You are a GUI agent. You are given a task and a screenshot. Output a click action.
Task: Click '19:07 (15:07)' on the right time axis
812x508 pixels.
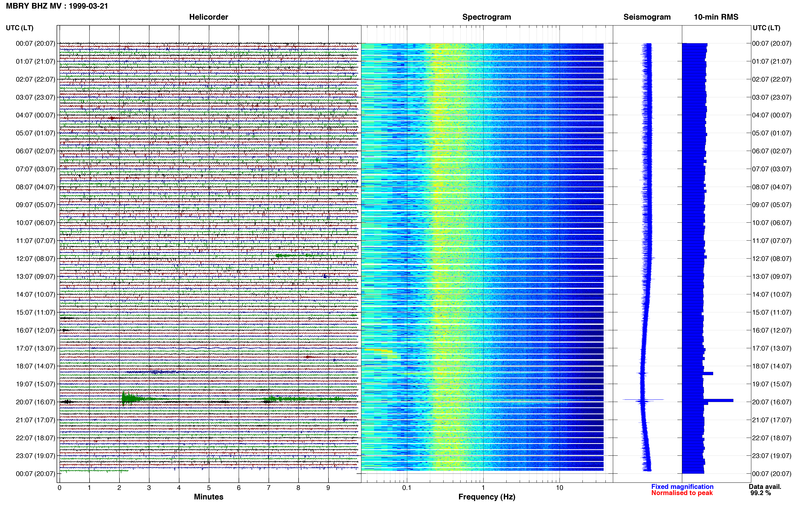pyautogui.click(x=772, y=384)
